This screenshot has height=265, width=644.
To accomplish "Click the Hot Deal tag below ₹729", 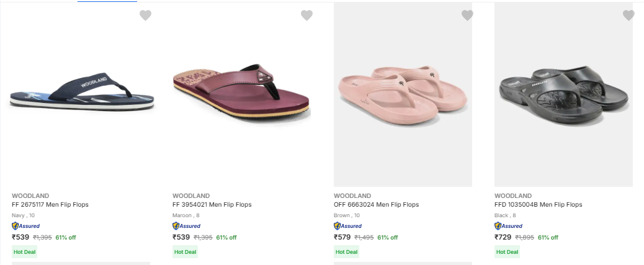I will point(507,252).
